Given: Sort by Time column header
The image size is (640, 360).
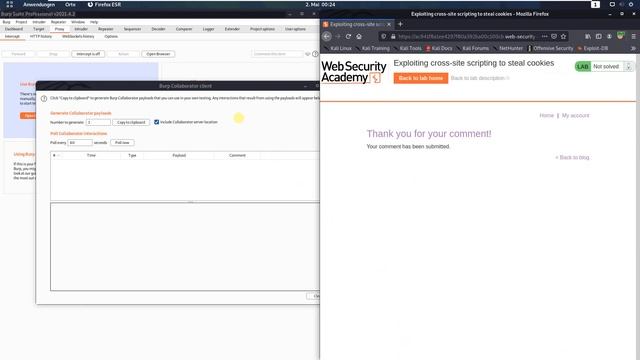Looking at the screenshot, I should click(91, 156).
